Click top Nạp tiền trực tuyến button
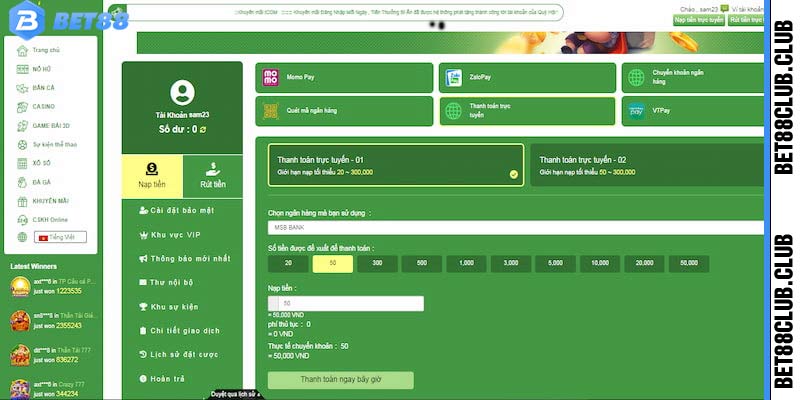The image size is (800, 400). (x=698, y=20)
